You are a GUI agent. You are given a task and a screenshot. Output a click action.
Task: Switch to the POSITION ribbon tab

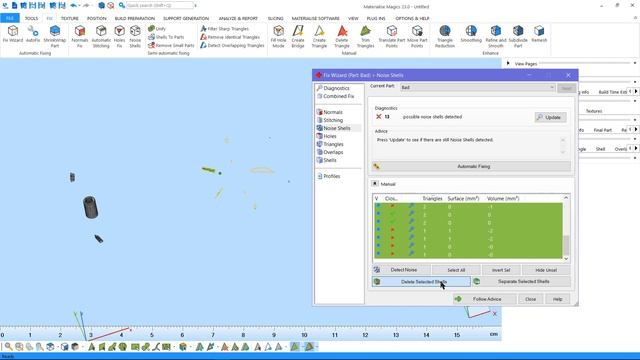[x=97, y=18]
